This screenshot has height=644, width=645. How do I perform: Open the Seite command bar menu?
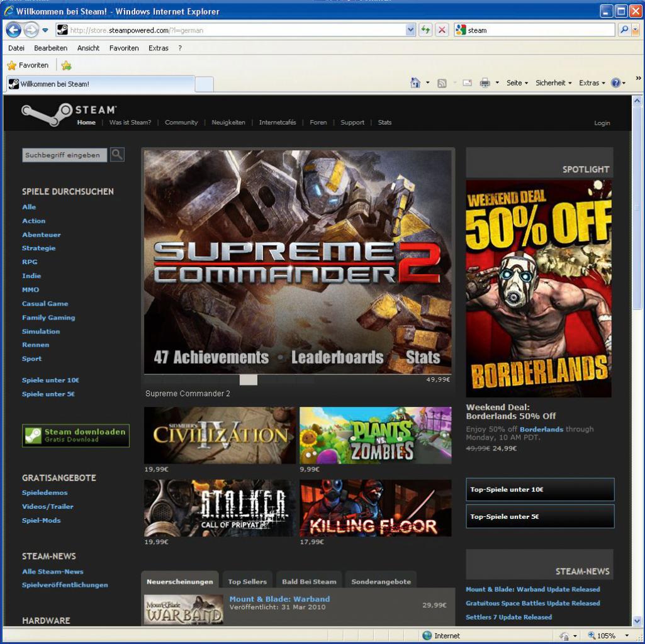click(517, 83)
